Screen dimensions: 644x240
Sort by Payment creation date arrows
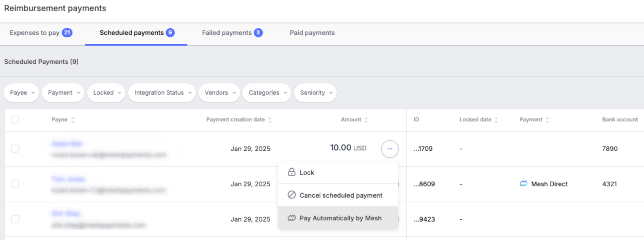(270, 120)
